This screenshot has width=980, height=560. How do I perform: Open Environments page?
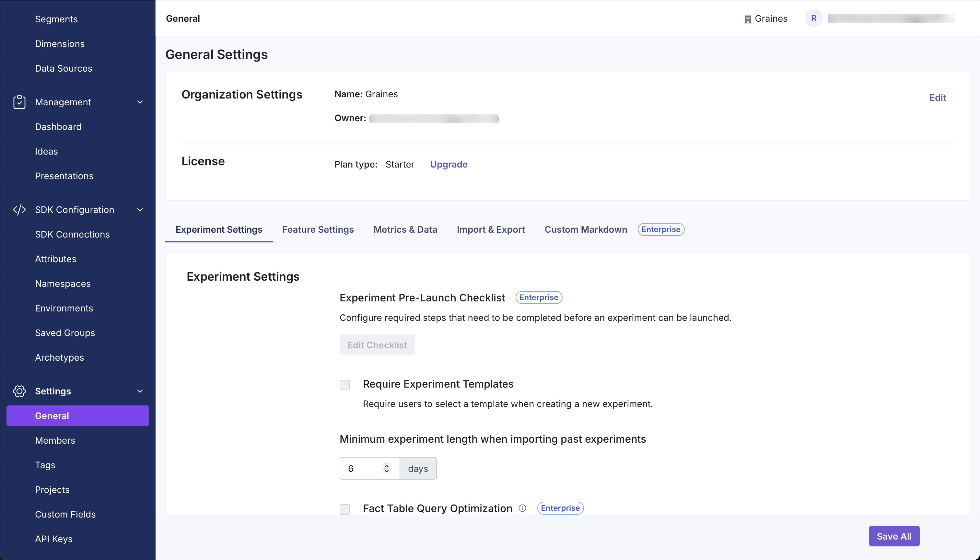[64, 309]
